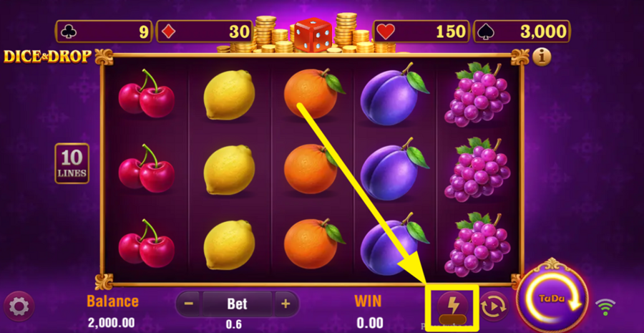The height and width of the screenshot is (333, 644).
Task: Click the info icon near top right
Action: click(x=542, y=57)
